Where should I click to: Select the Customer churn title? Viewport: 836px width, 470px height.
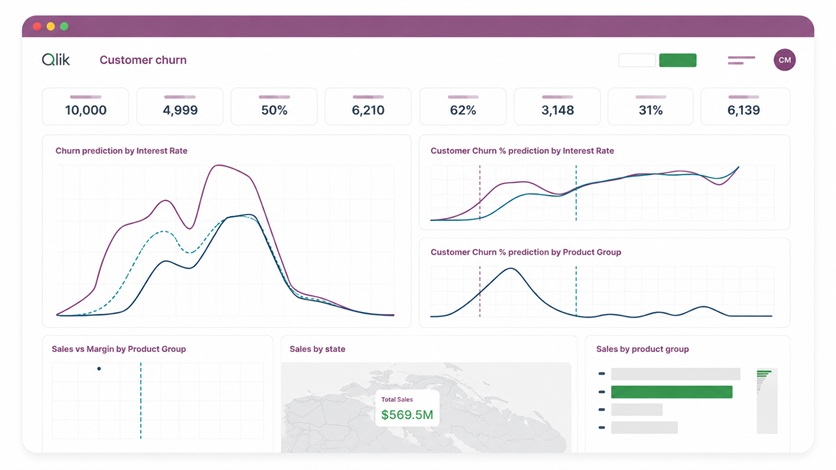coord(143,60)
